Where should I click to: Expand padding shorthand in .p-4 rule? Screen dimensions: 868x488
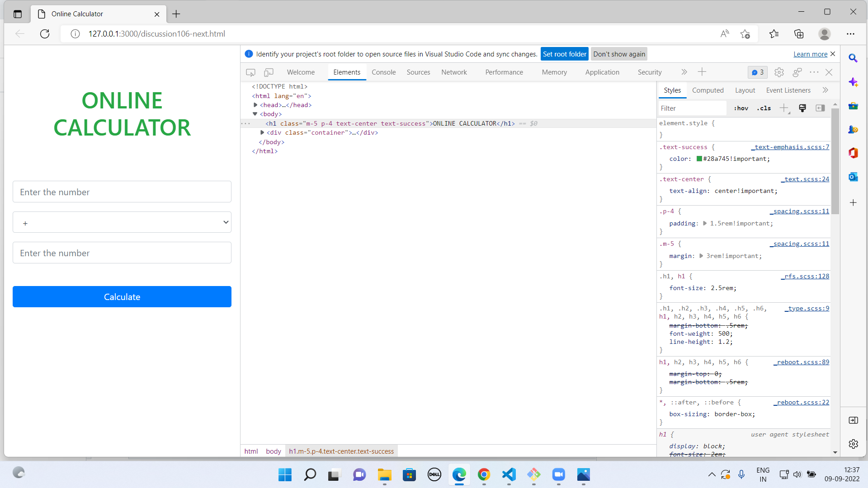[705, 223]
